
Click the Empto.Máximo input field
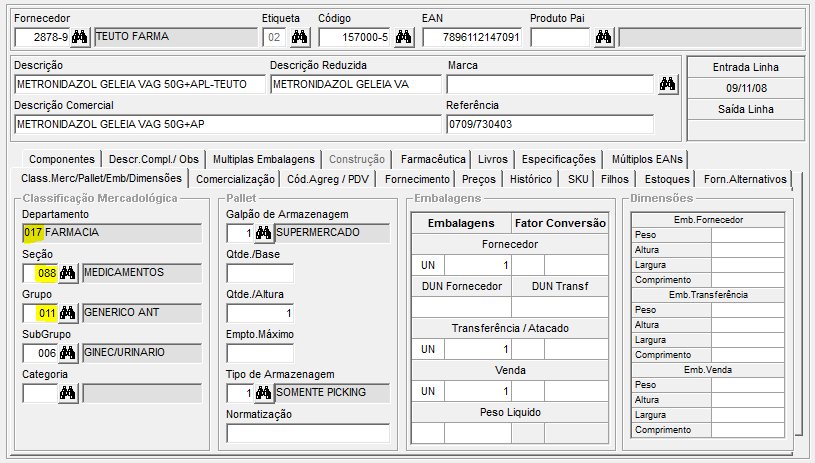coord(260,353)
